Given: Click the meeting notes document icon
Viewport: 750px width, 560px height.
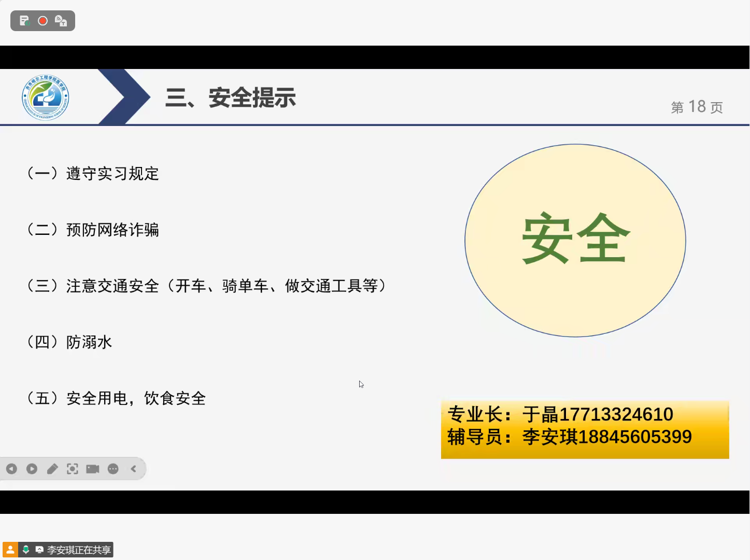Looking at the screenshot, I should click(x=24, y=21).
